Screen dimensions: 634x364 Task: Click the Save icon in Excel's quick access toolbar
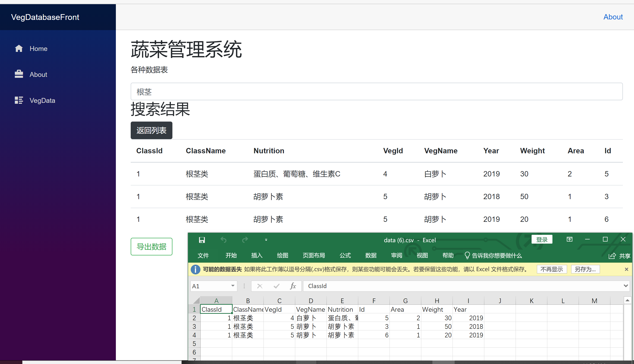[202, 240]
